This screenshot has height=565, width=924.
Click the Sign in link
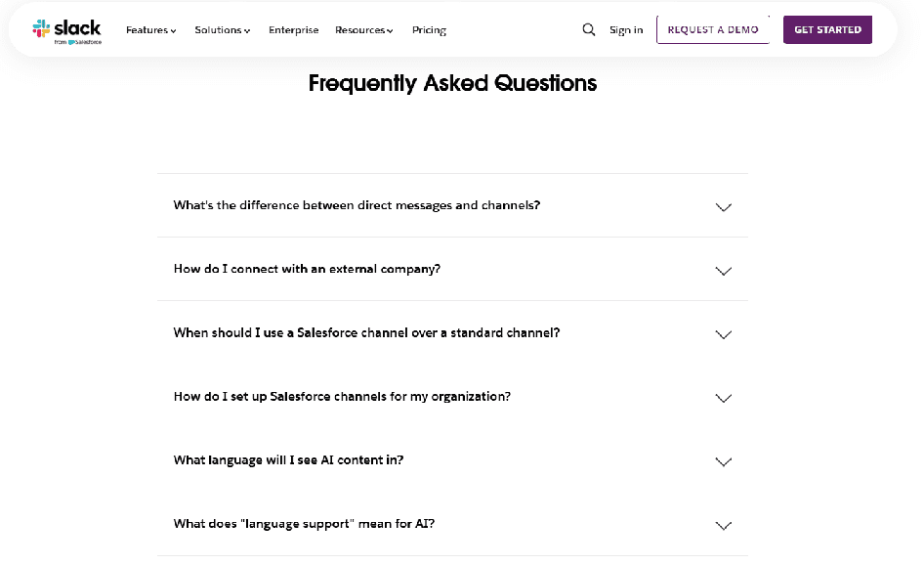click(626, 30)
